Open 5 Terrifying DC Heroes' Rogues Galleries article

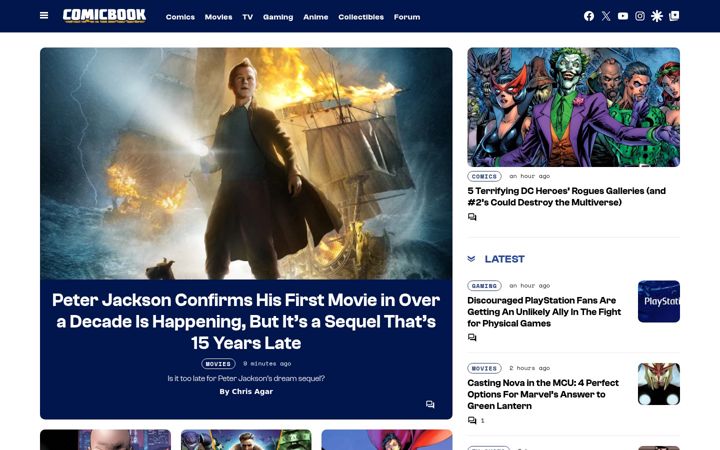(x=567, y=197)
